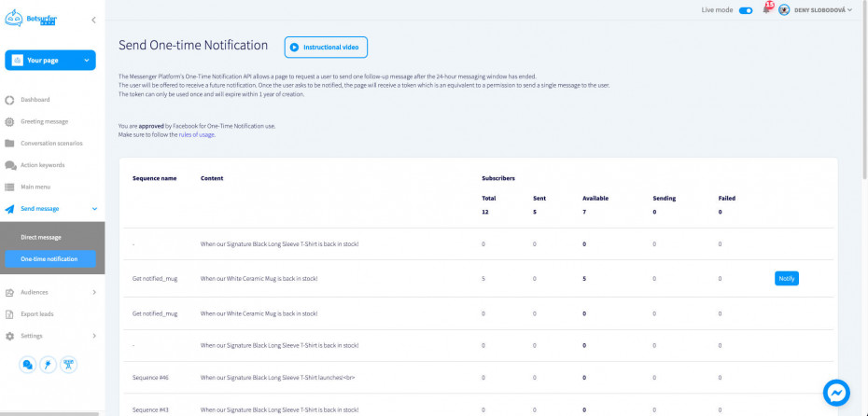Viewport: 868px width, 416px height.
Task: Click the available subscribers summary value 7
Action: click(x=584, y=212)
